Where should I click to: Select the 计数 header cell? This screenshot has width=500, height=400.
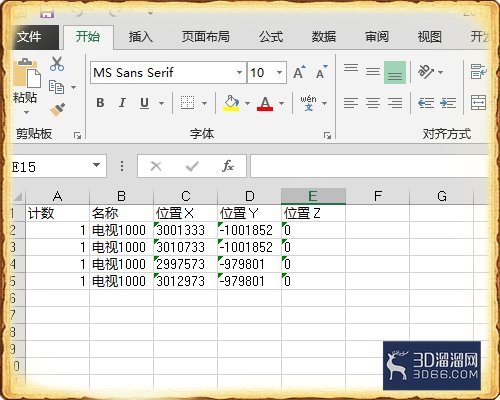point(57,213)
